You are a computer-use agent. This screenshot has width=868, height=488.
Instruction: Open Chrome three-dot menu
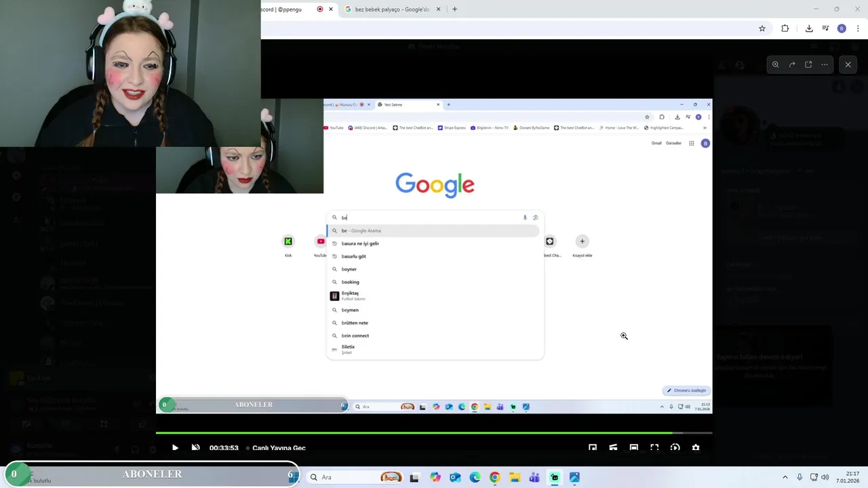point(859,28)
